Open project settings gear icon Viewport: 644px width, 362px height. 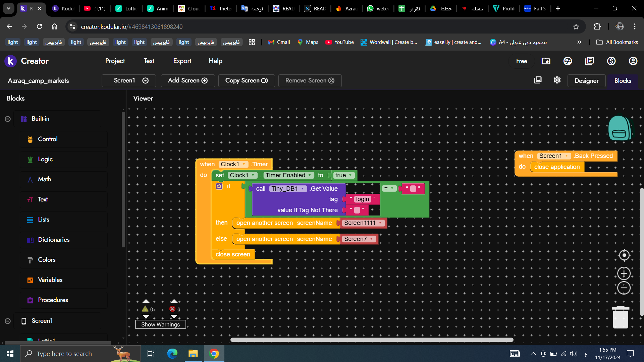[x=557, y=80]
